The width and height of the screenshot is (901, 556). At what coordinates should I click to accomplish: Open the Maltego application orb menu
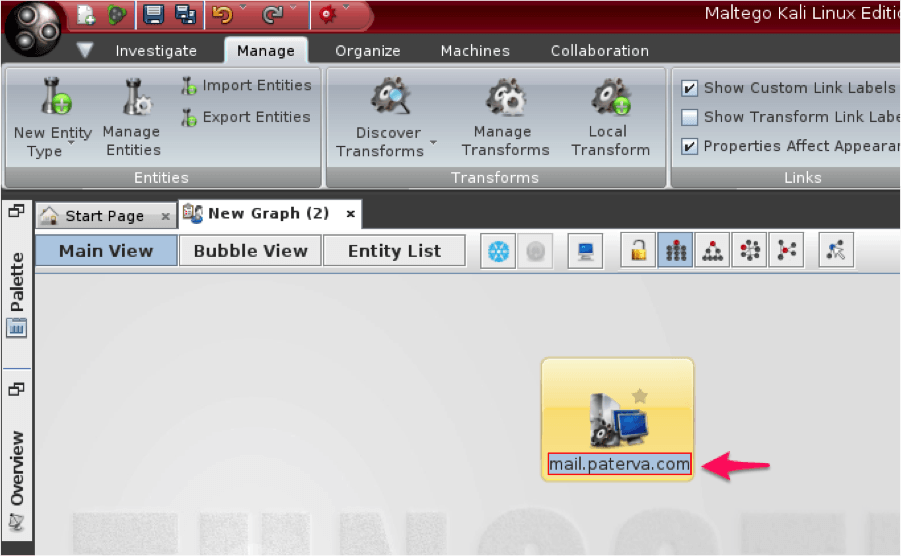tap(33, 29)
